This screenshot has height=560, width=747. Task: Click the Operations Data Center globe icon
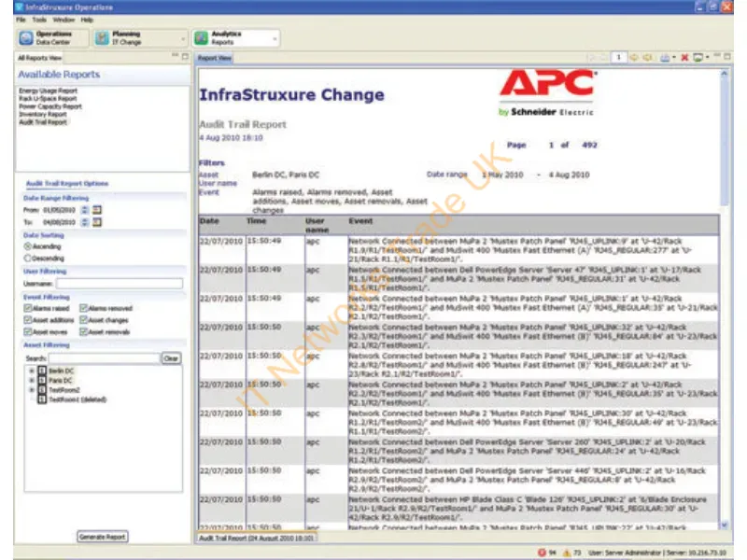coord(26,38)
